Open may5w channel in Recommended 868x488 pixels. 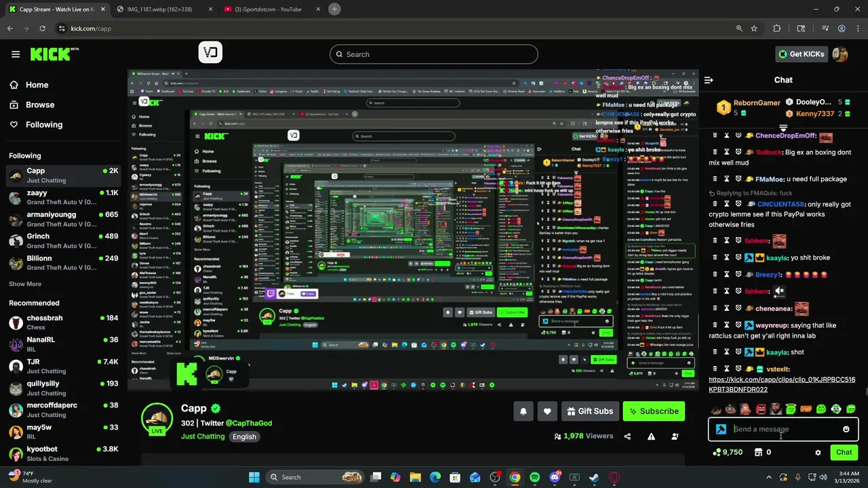pos(63,432)
